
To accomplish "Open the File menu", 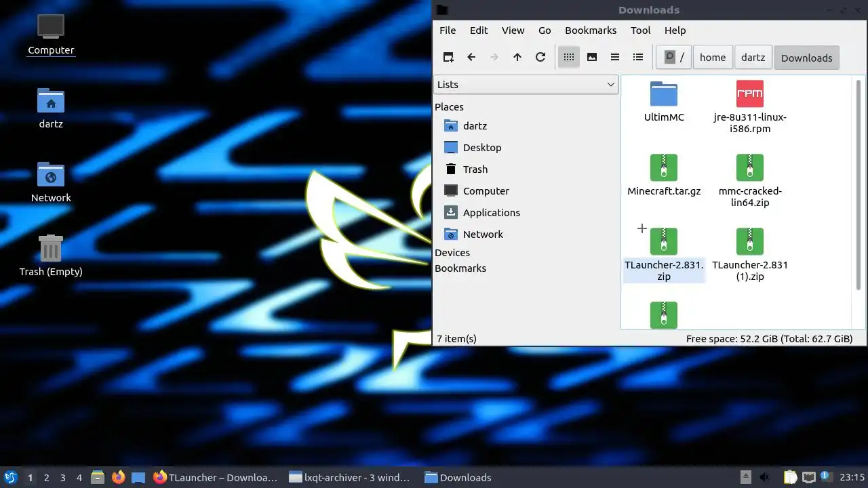I will [448, 30].
